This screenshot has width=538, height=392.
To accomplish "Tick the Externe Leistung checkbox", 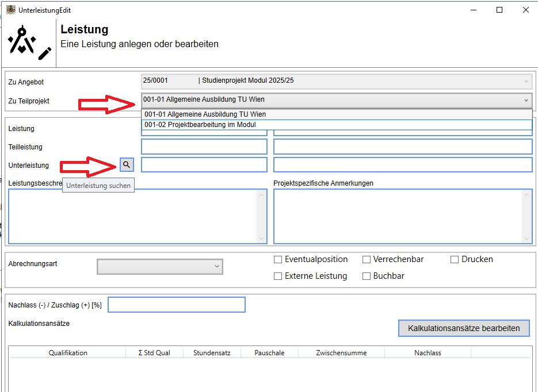I will tap(278, 276).
